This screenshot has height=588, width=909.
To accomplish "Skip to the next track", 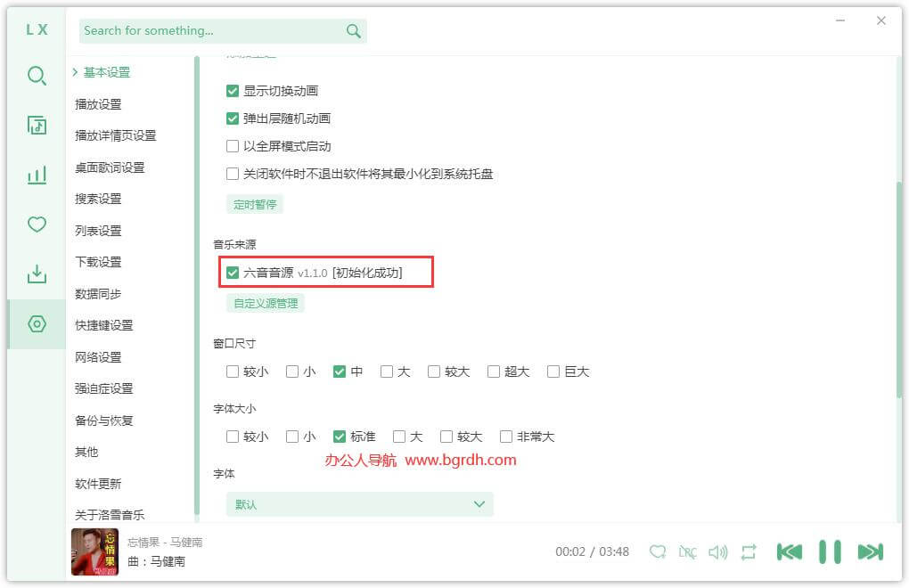I will point(870,552).
